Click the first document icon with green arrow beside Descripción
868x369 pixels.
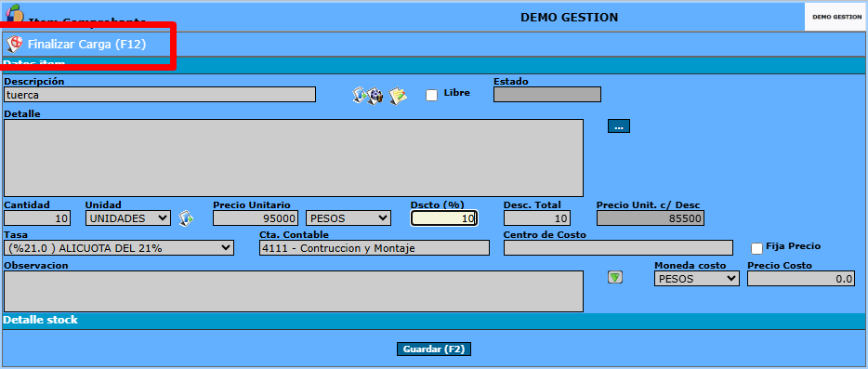point(359,95)
